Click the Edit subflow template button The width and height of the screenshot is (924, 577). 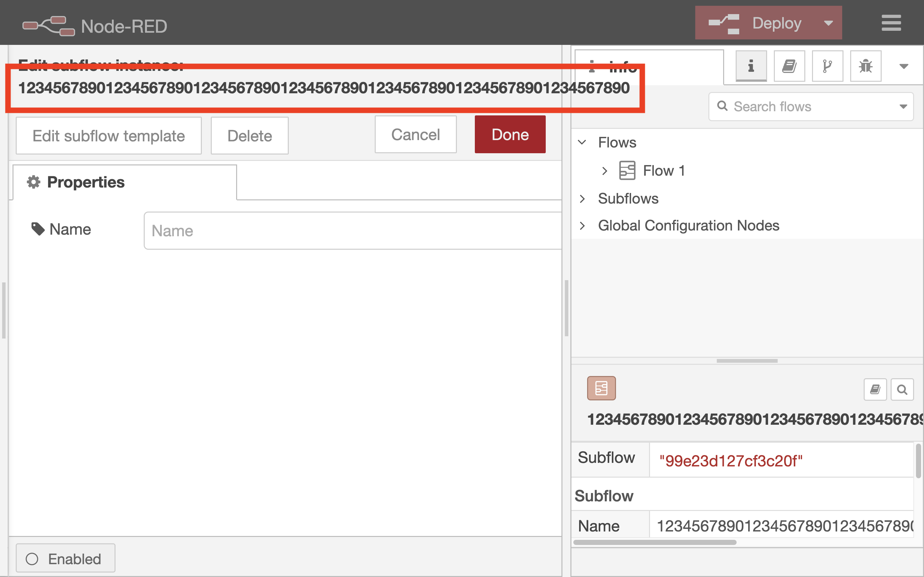108,136
